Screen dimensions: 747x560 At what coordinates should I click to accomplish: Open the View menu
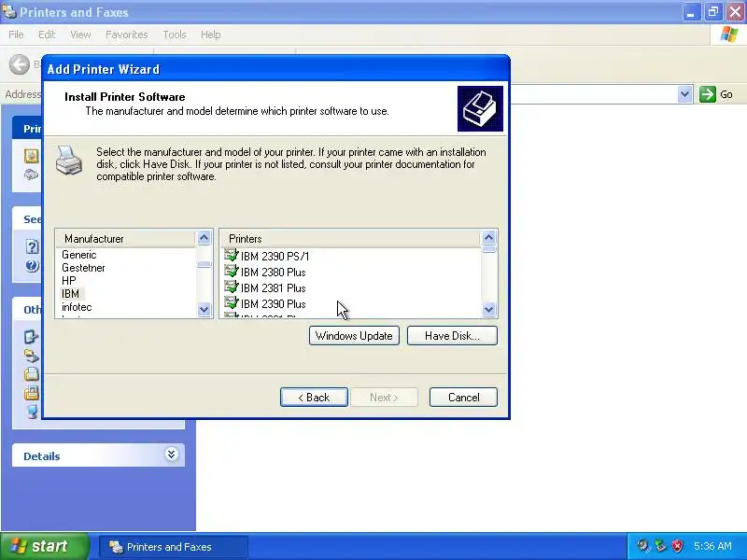[x=80, y=35]
